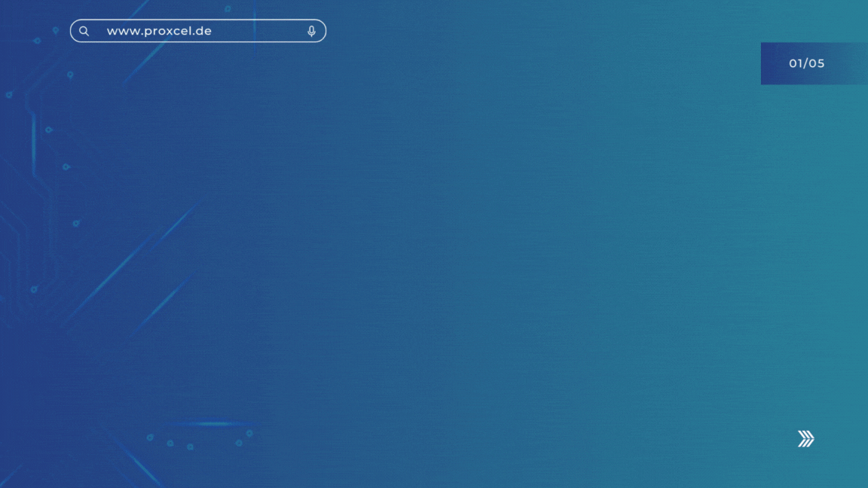868x488 pixels.
Task: Go to next slide via triple chevron
Action: [805, 439]
